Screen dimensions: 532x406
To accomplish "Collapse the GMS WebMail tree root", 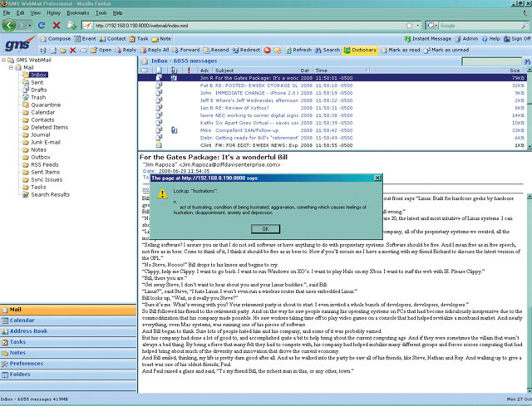I will [x=3, y=60].
